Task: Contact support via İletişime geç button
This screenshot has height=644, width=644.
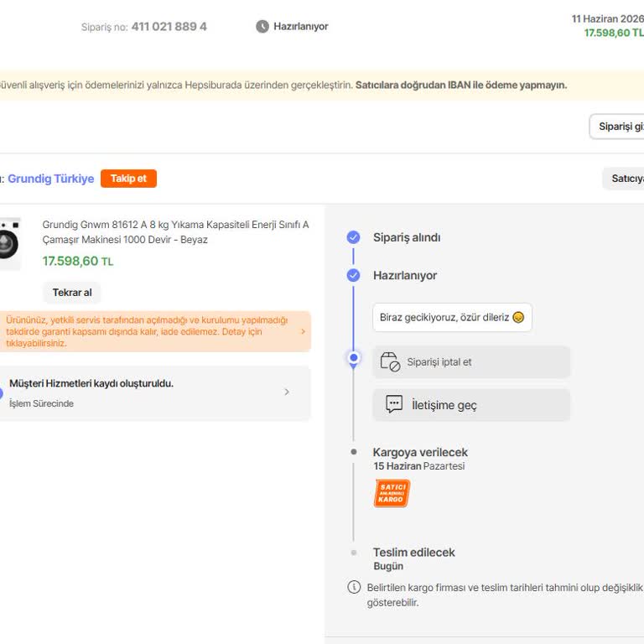Action: (471, 404)
